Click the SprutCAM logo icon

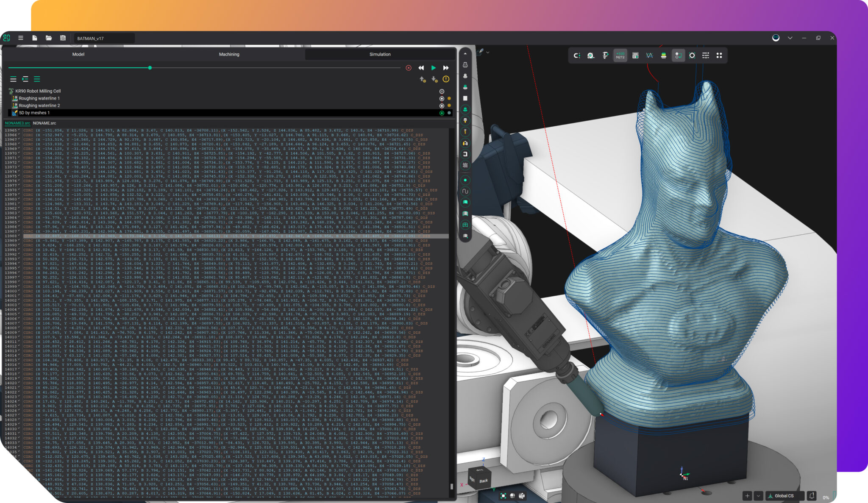click(x=6, y=38)
